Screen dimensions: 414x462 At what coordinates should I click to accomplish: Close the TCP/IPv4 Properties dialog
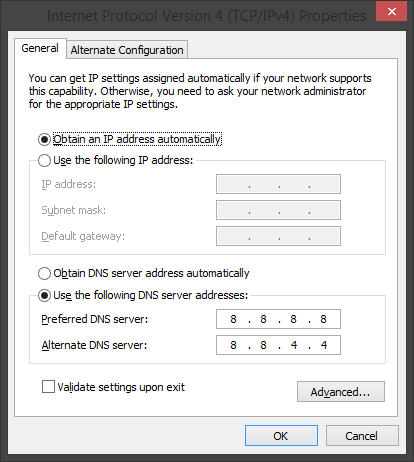(391, 11)
